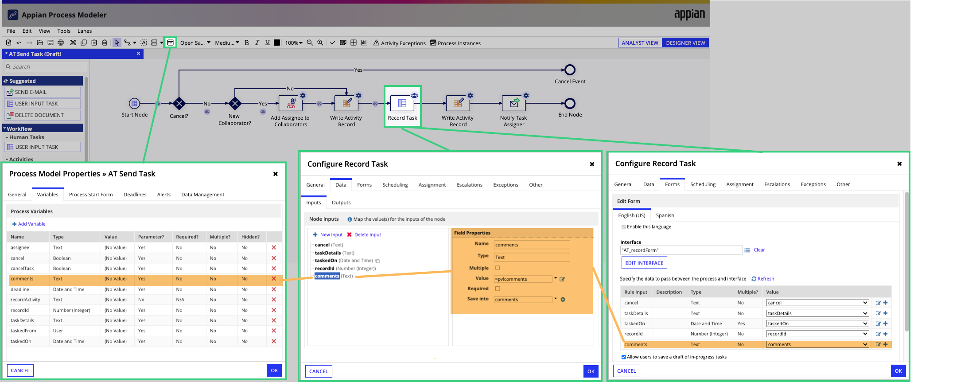Apply Bold formatting in the toolbar
This screenshot has width=980, height=382.
[247, 43]
